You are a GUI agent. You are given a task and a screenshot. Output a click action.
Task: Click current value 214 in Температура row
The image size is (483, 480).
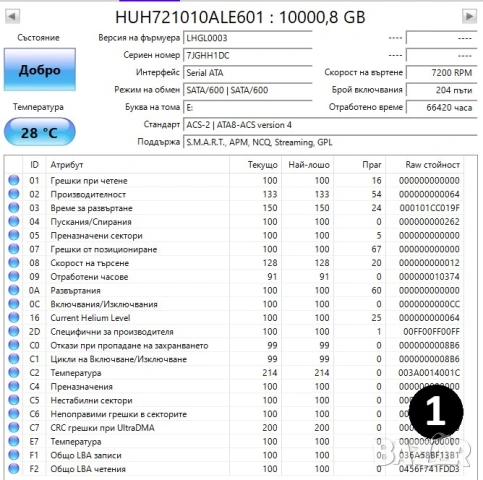[270, 373]
